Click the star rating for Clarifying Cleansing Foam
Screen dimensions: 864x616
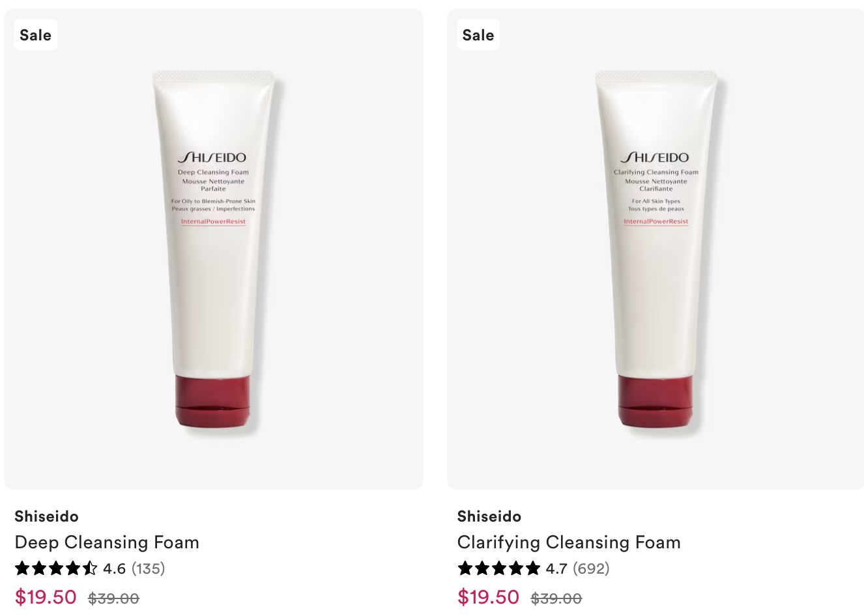(x=499, y=568)
